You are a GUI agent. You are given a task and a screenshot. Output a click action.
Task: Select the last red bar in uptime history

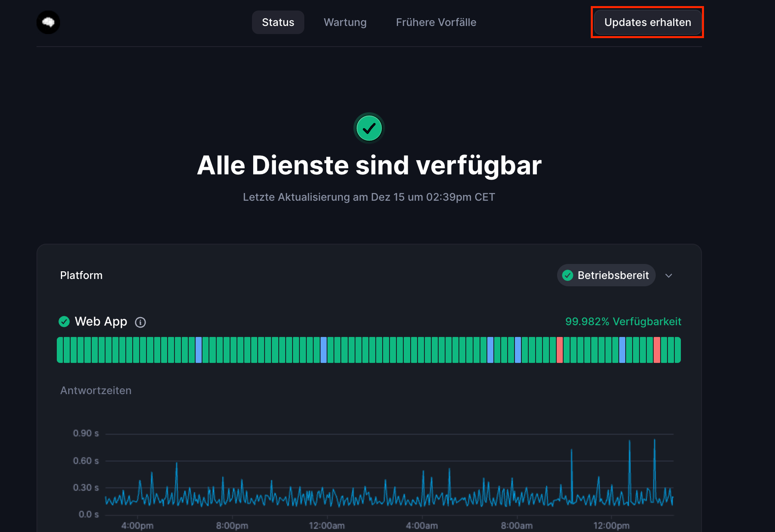click(x=657, y=350)
